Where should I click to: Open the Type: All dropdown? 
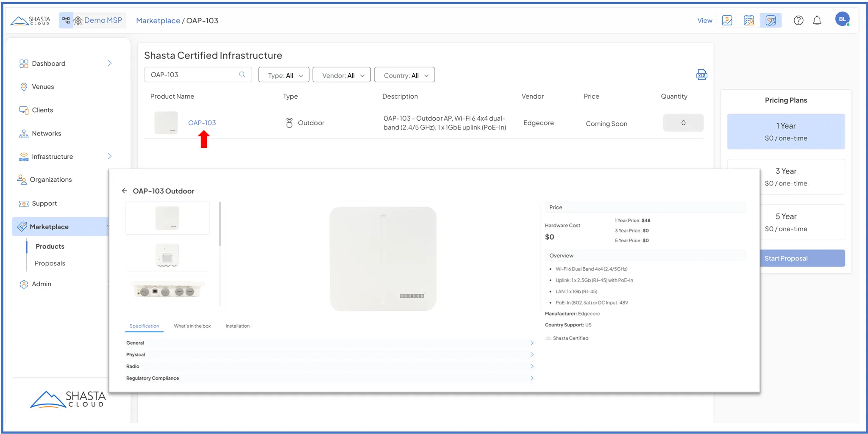point(284,75)
